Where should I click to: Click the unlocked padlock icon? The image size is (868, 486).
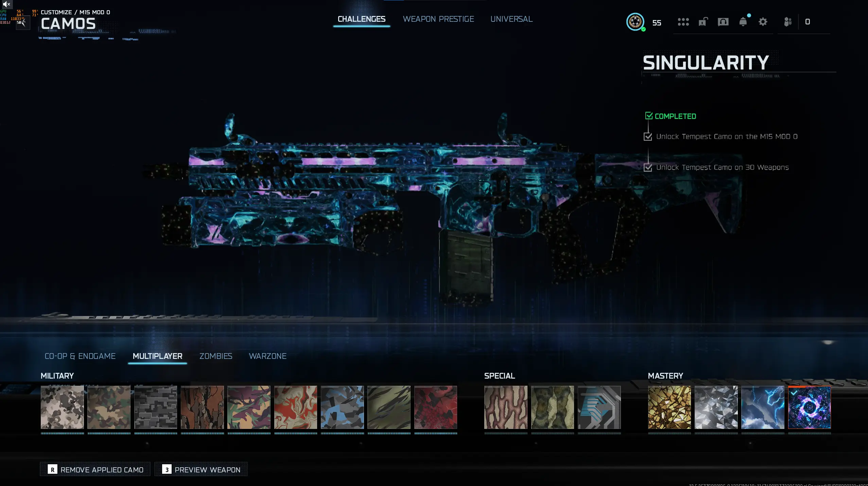pos(703,22)
